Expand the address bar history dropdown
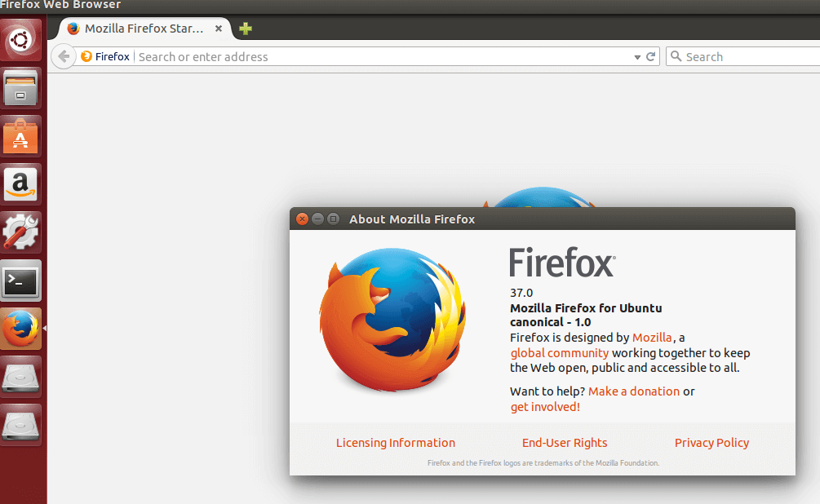The width and height of the screenshot is (820, 504). click(637, 57)
